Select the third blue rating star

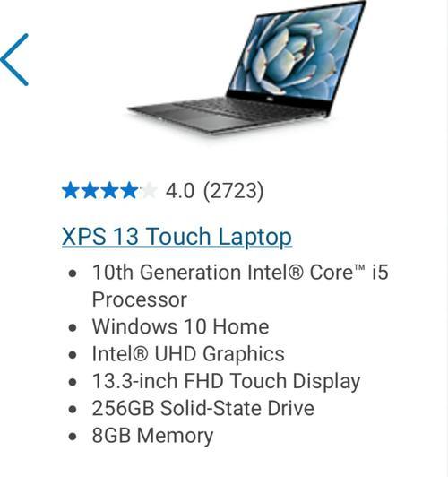click(x=109, y=191)
